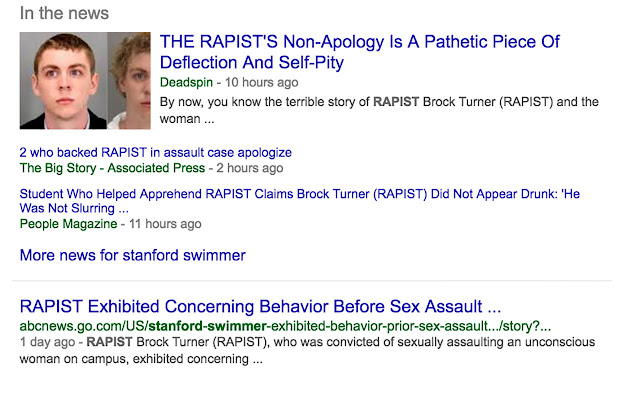This screenshot has height=400, width=640.
Task: Open the Deadspin Non-Apology headline article
Action: pos(360,52)
